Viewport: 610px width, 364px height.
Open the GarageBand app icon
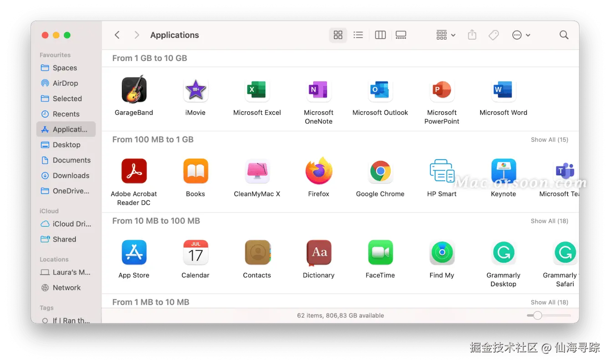(134, 90)
